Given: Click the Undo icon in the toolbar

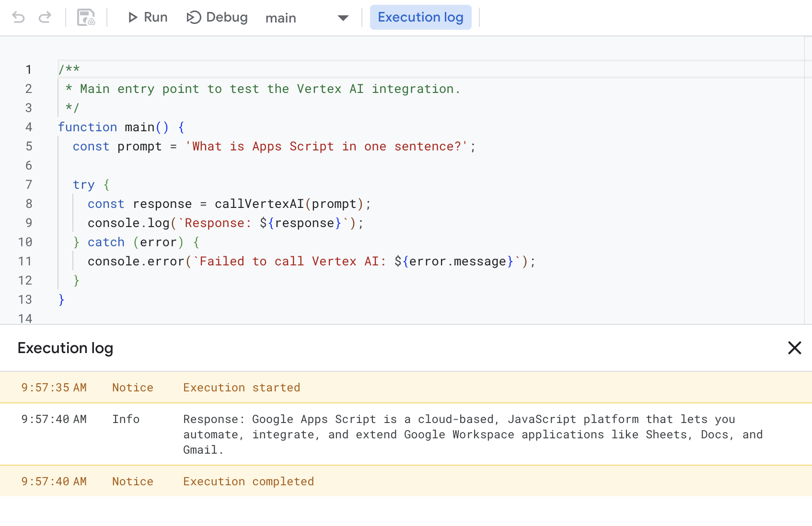Looking at the screenshot, I should tap(19, 17).
